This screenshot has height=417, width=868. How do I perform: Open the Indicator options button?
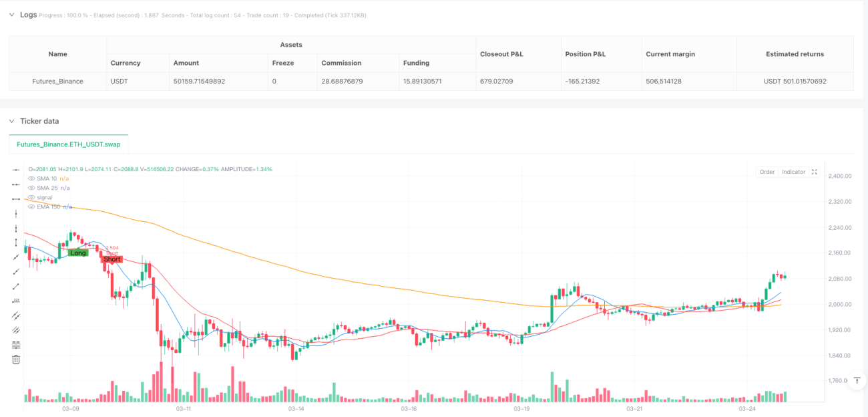pos(793,172)
